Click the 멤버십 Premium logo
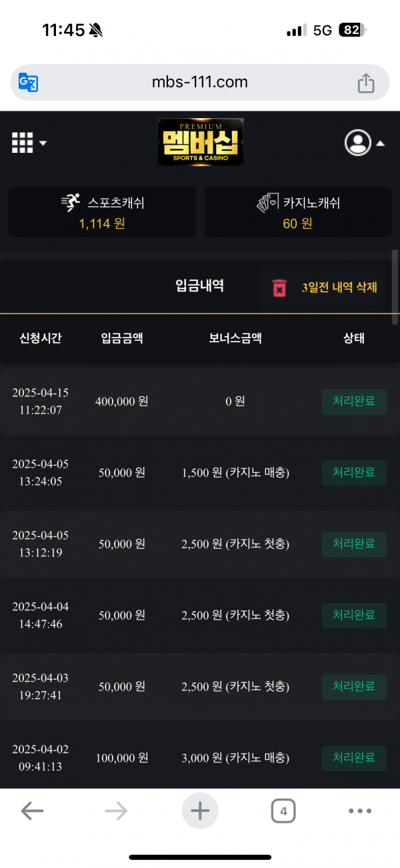400x868 pixels. point(200,142)
